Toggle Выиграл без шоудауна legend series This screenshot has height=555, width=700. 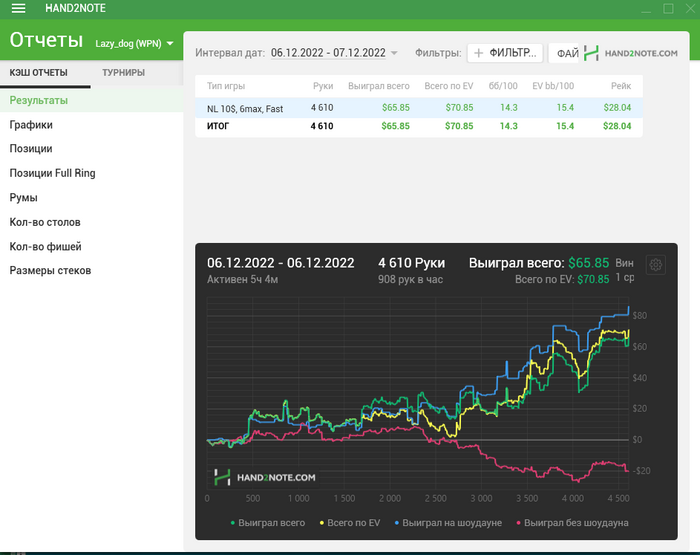click(572, 523)
